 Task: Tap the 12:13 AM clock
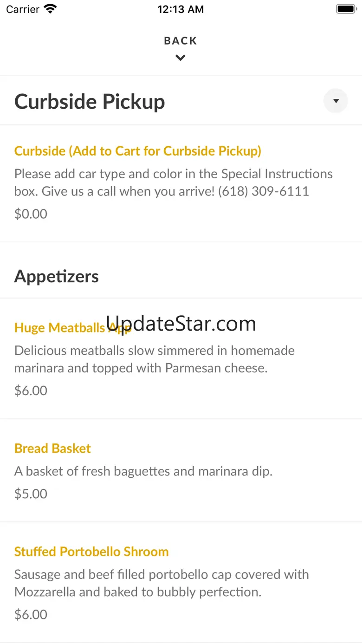tap(181, 9)
